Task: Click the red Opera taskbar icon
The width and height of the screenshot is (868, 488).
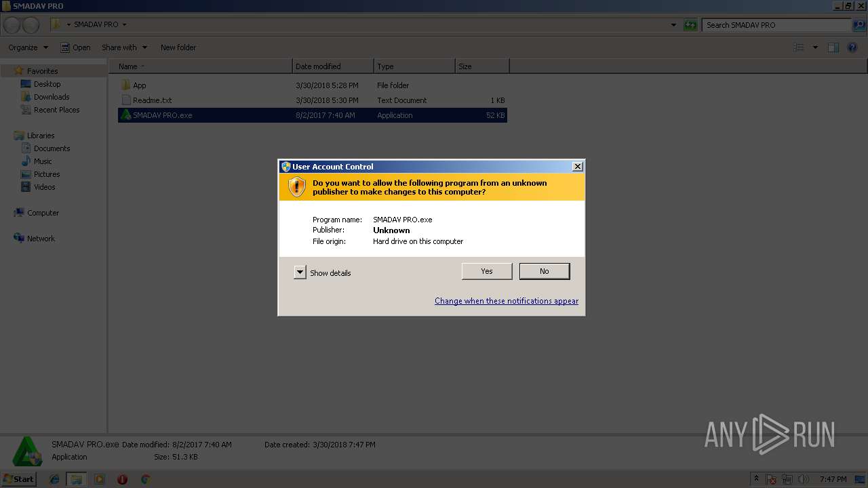Action: click(x=122, y=479)
